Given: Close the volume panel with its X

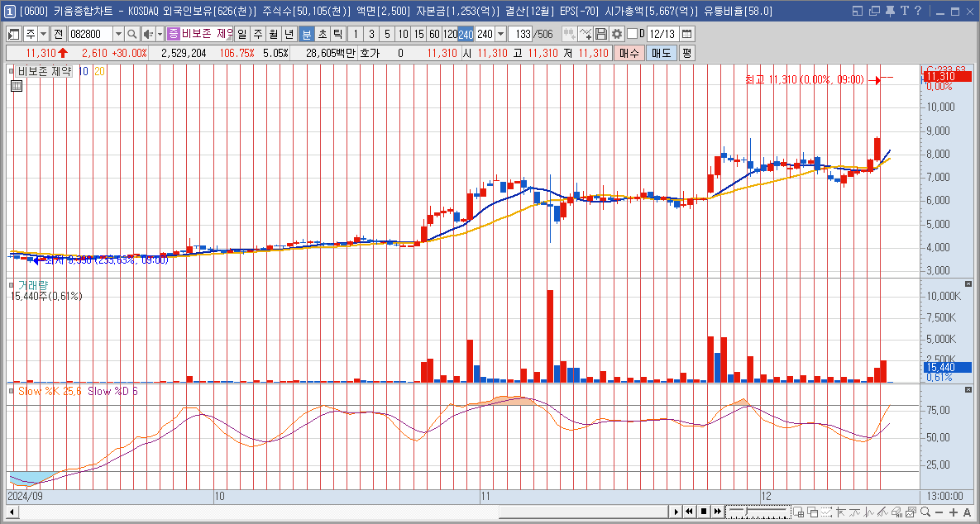Looking at the screenshot, I should click(x=968, y=284).
